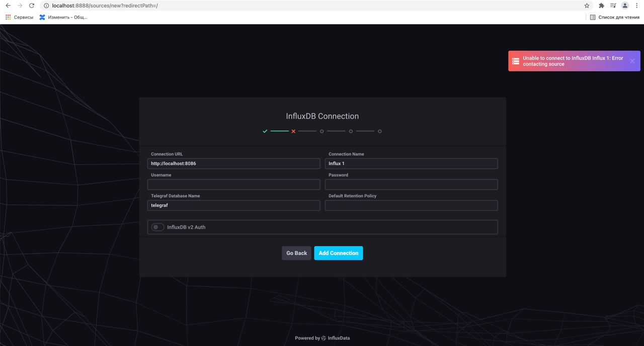Image resolution: width=644 pixels, height=346 pixels.
Task: Click the third wizard step circle
Action: point(322,131)
